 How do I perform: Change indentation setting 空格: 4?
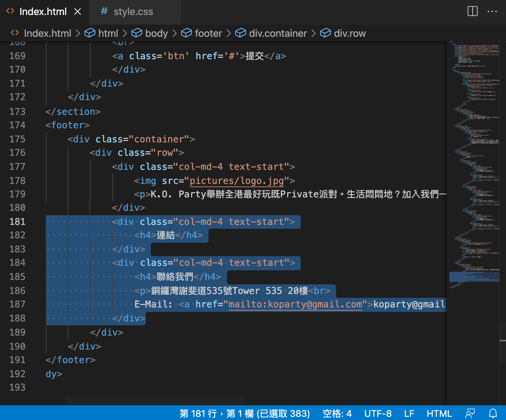pos(337,413)
